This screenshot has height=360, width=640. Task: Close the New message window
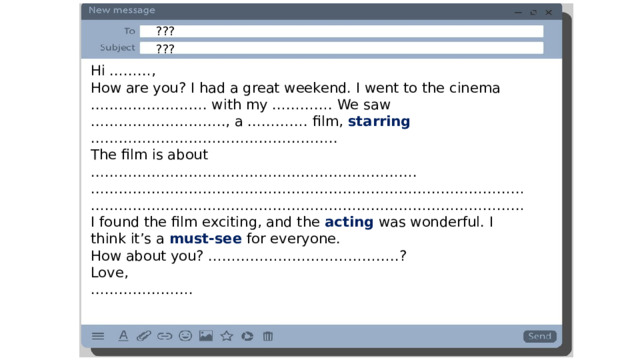(x=549, y=13)
